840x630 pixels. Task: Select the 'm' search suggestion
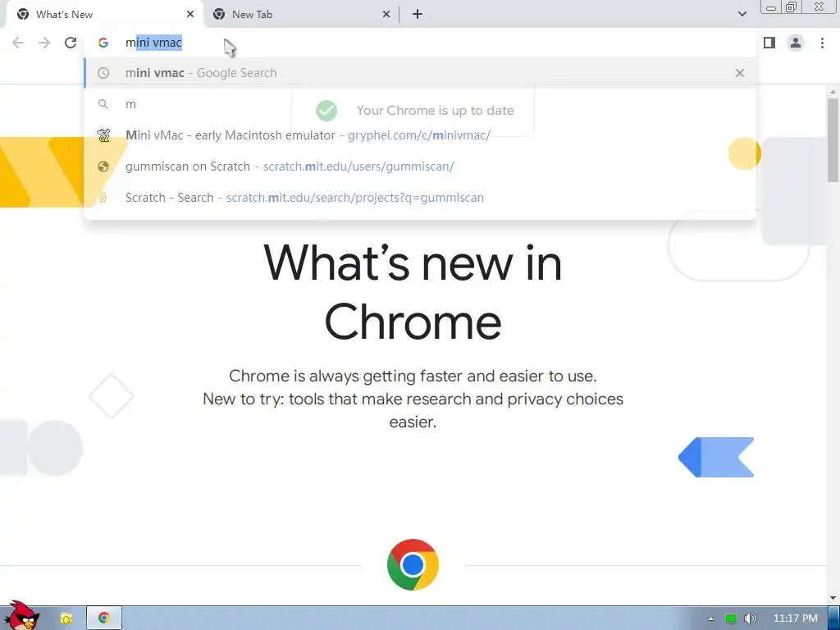tap(420, 104)
